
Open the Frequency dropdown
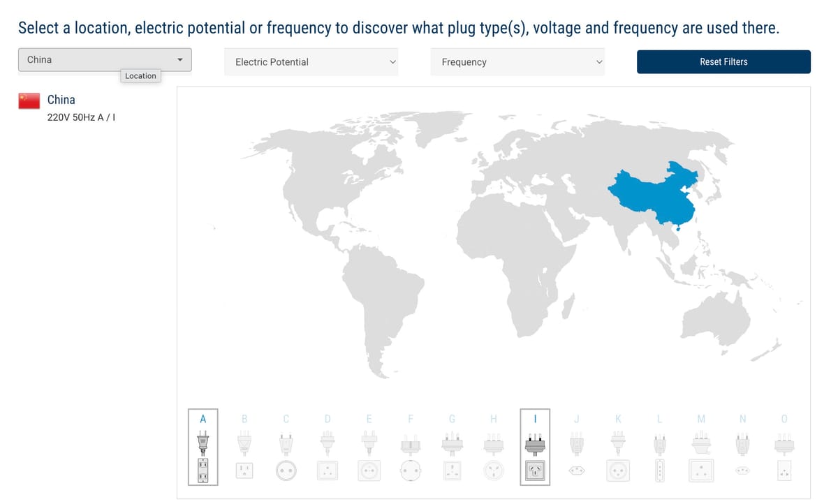(x=517, y=62)
